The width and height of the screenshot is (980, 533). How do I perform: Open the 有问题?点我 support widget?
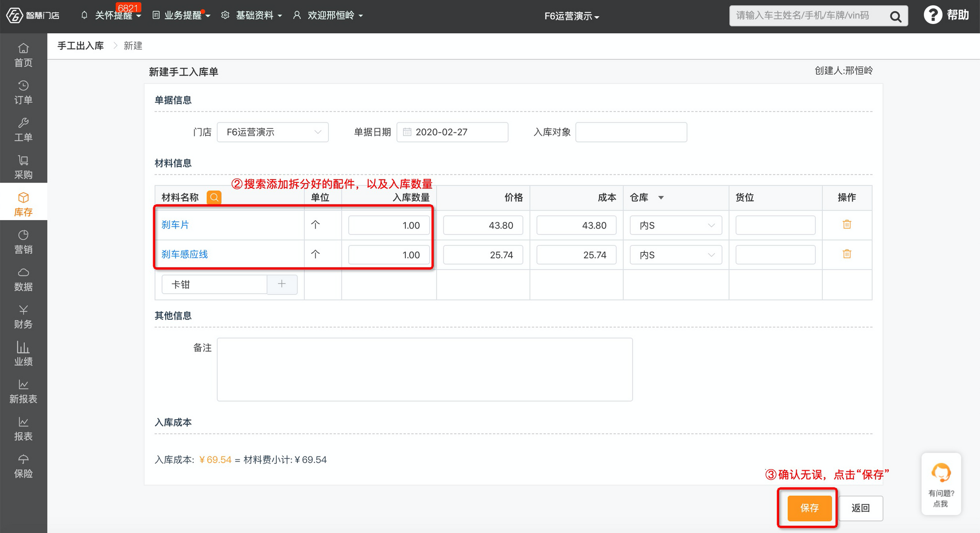pos(941,484)
